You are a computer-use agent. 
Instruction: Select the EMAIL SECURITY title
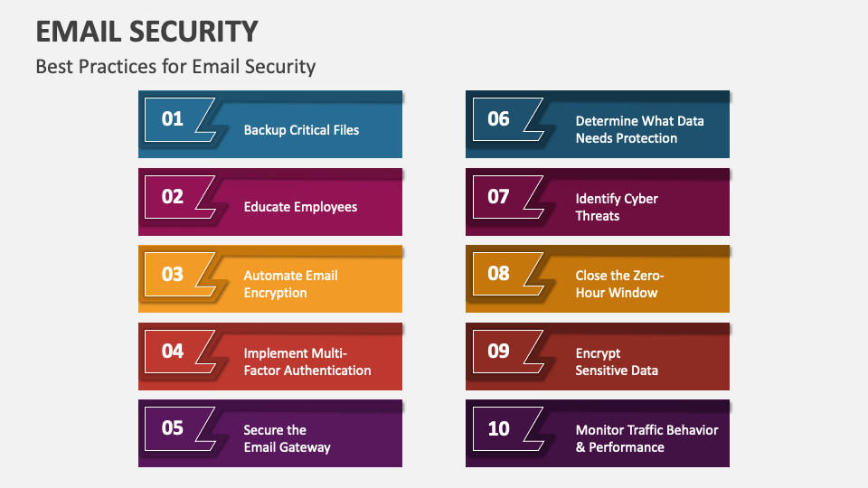[146, 32]
